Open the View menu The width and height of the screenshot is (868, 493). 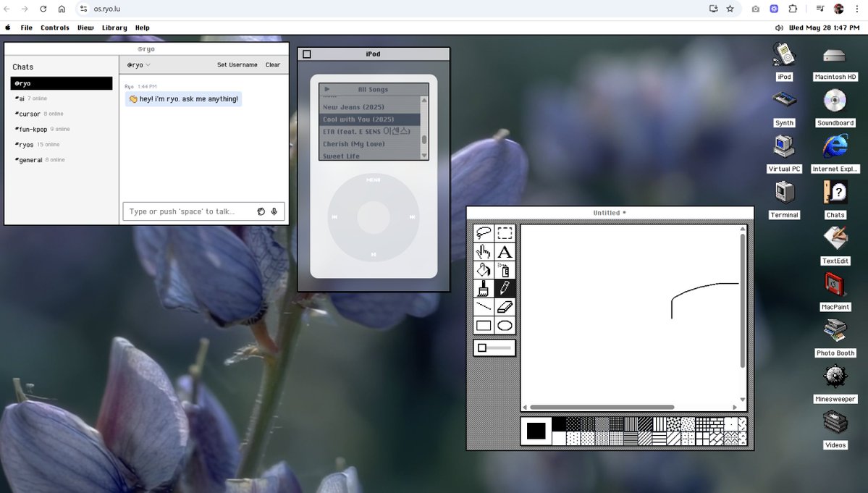pyautogui.click(x=85, y=28)
